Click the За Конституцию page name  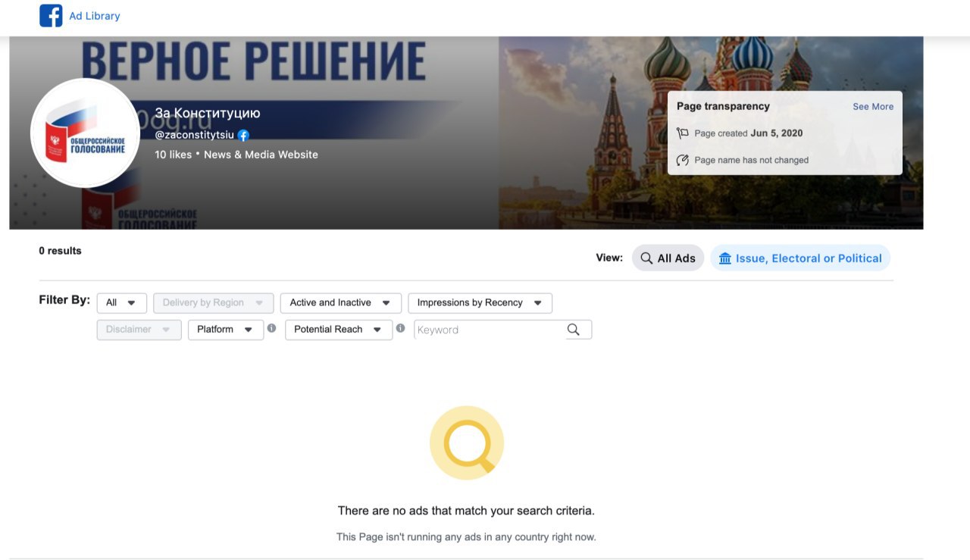208,113
